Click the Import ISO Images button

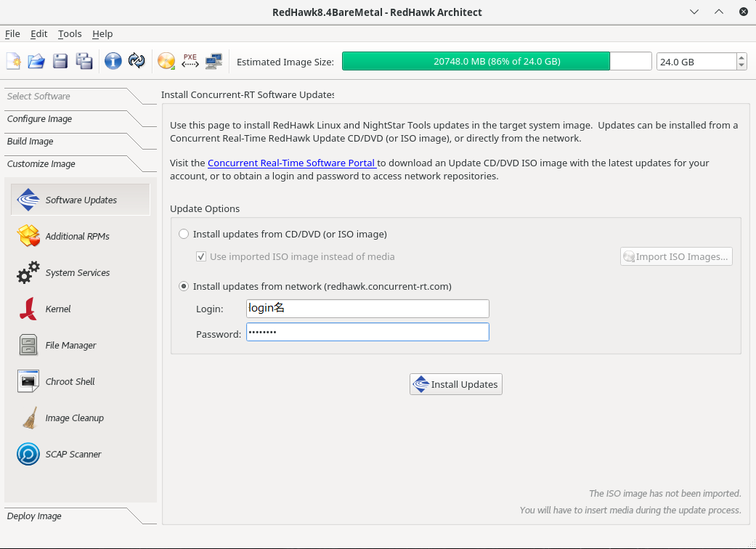point(676,256)
